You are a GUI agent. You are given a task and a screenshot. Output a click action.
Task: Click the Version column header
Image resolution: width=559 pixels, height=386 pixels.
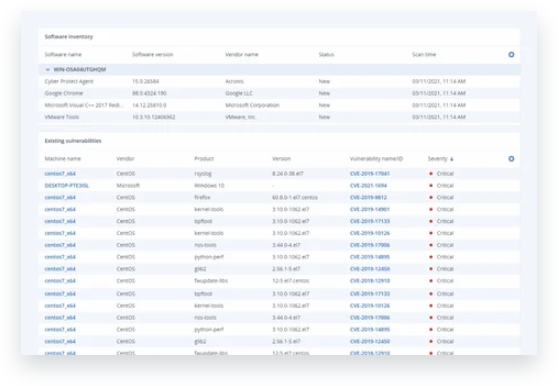(281, 159)
